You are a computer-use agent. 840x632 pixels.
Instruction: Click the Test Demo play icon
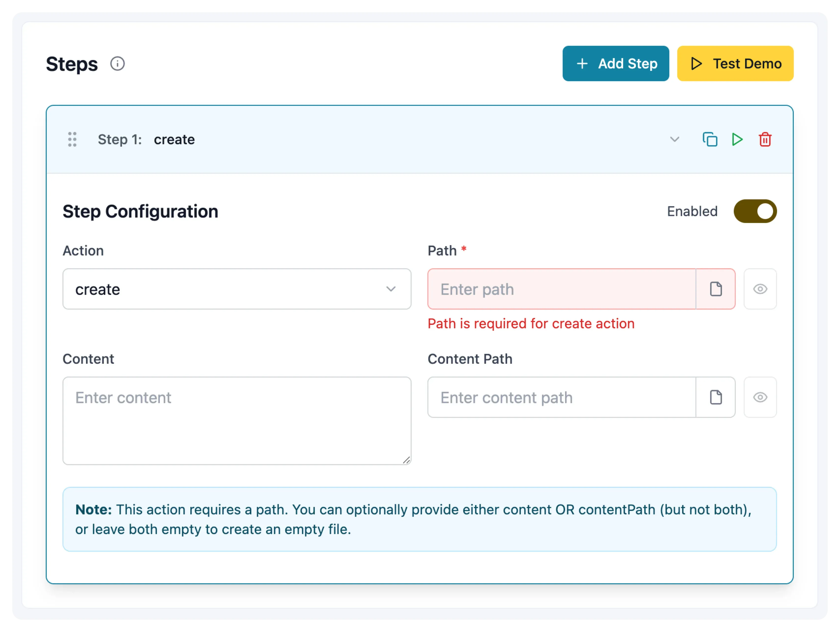click(x=696, y=63)
